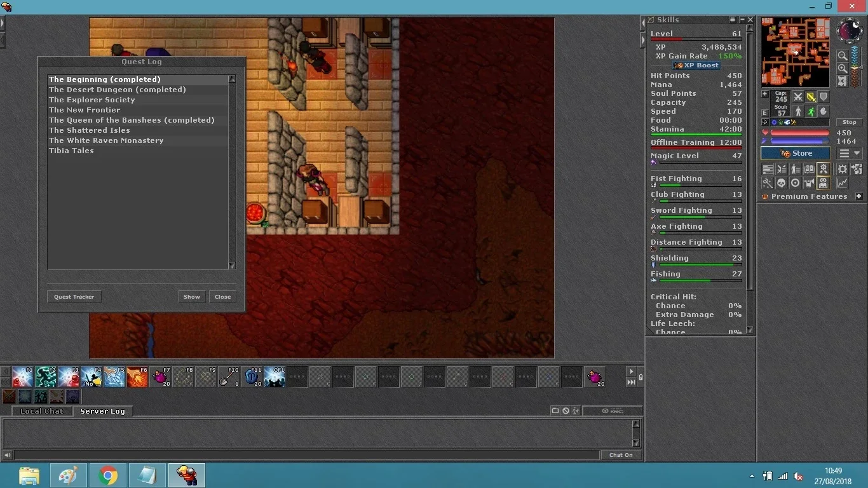This screenshot has width=868, height=488.
Task: Open the Quest Tracker button
Action: (74, 297)
